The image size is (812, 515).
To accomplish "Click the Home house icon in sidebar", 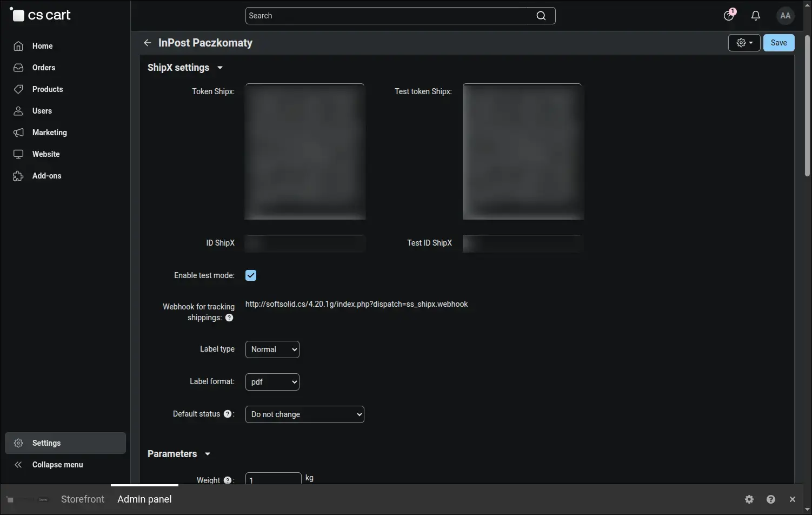I will [18, 46].
